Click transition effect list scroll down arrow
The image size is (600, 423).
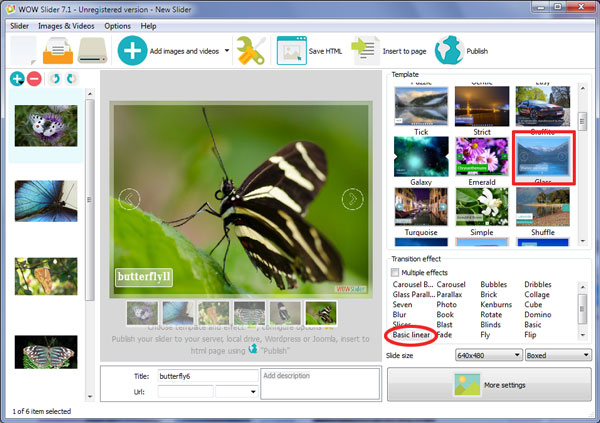[583, 335]
